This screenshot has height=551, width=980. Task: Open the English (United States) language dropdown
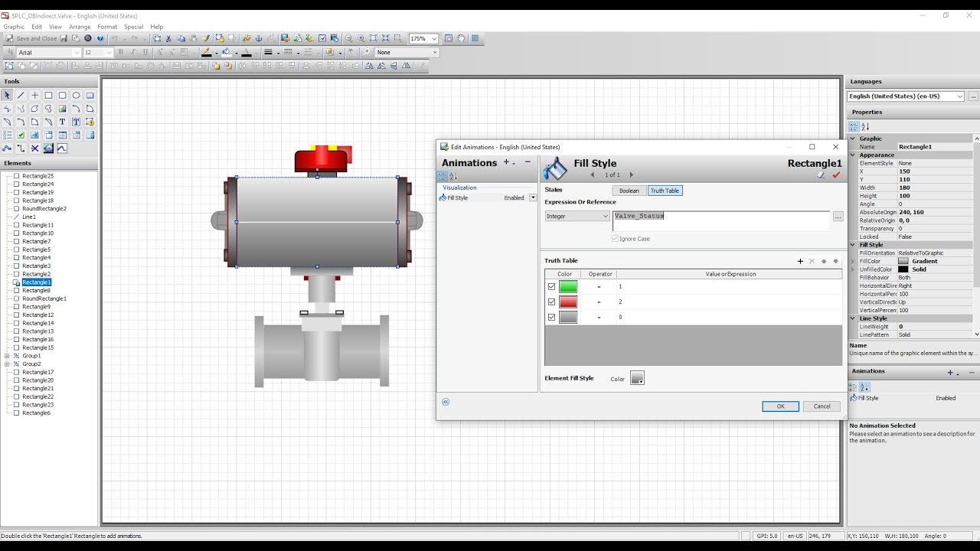click(x=906, y=96)
